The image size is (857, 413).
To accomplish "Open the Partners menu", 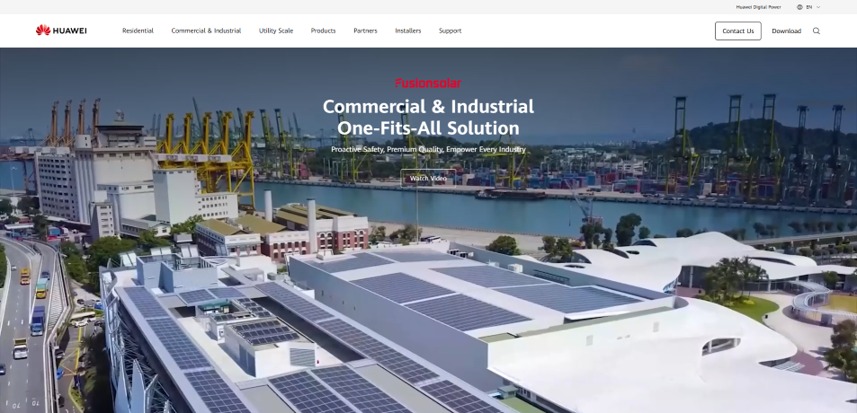I will click(365, 31).
